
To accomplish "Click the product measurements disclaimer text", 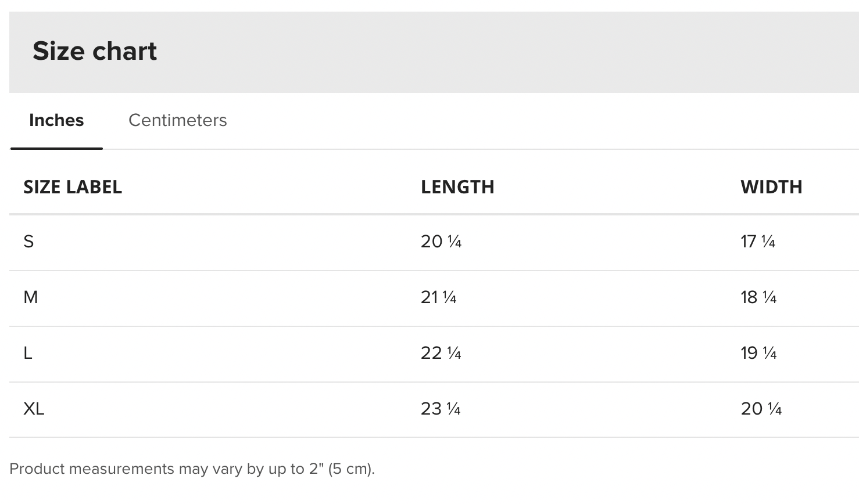I will pyautogui.click(x=192, y=469).
